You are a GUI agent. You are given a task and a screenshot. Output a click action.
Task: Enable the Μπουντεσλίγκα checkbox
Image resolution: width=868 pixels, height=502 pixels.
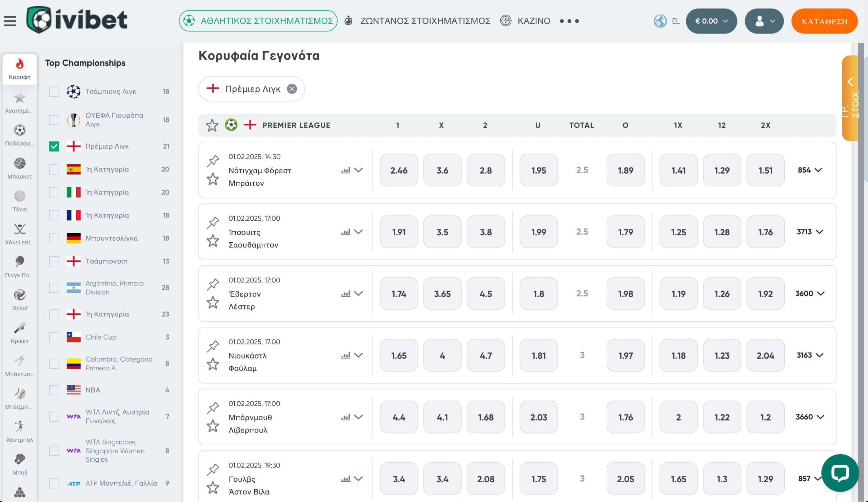click(54, 238)
